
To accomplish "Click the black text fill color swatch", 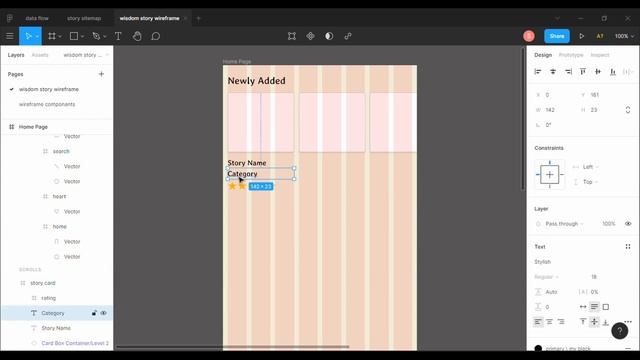I will coord(538,348).
